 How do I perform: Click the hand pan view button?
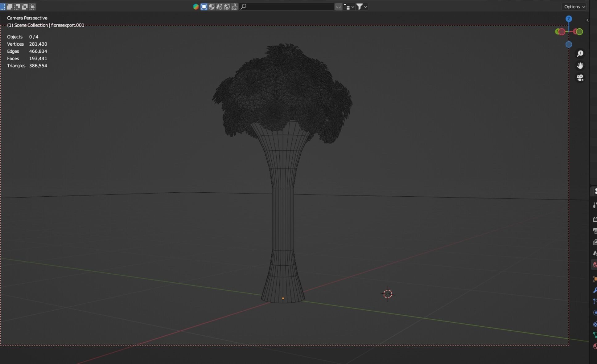[x=580, y=66]
